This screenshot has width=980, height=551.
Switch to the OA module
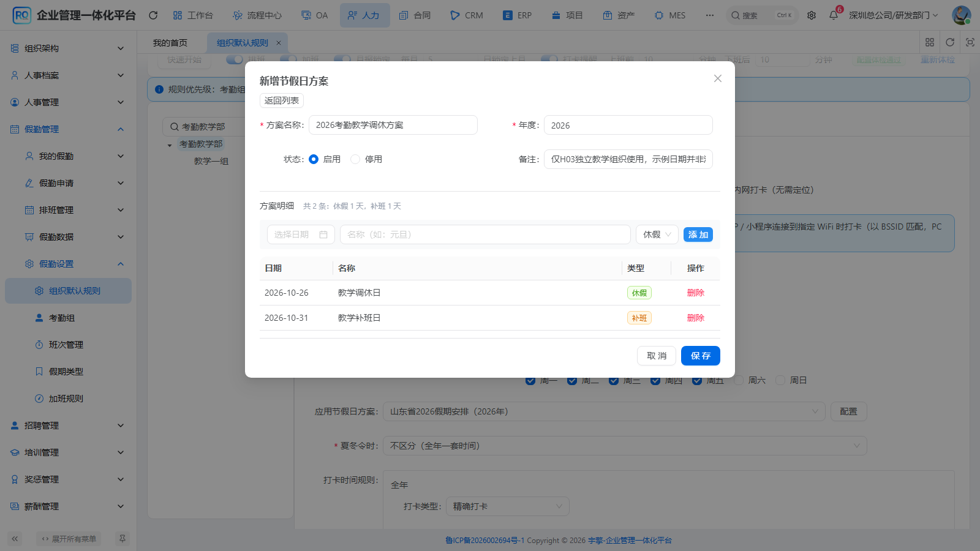(315, 15)
